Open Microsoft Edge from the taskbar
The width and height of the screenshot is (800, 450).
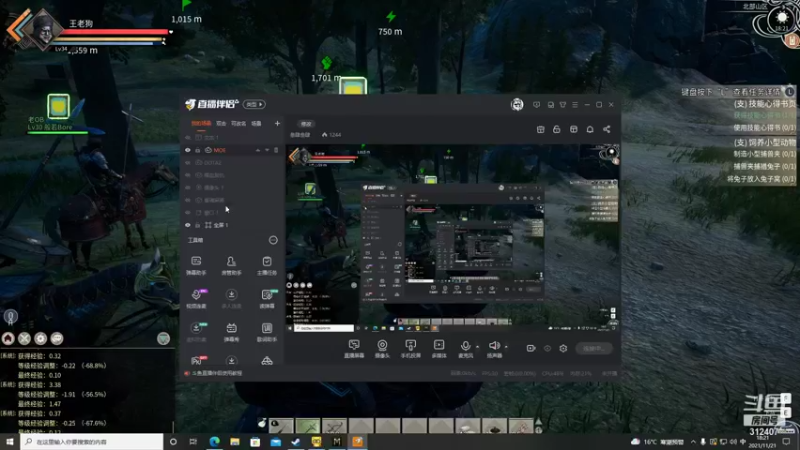coord(214,441)
